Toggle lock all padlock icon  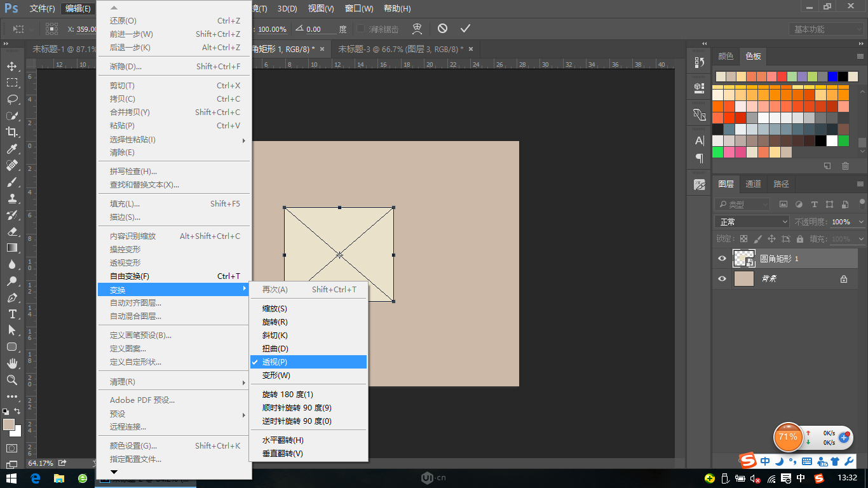tap(799, 239)
